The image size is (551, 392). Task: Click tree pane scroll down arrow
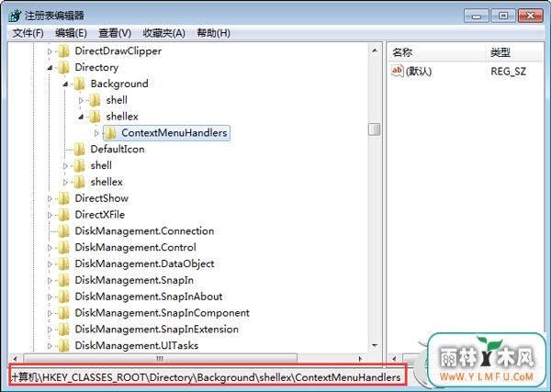tap(375, 345)
